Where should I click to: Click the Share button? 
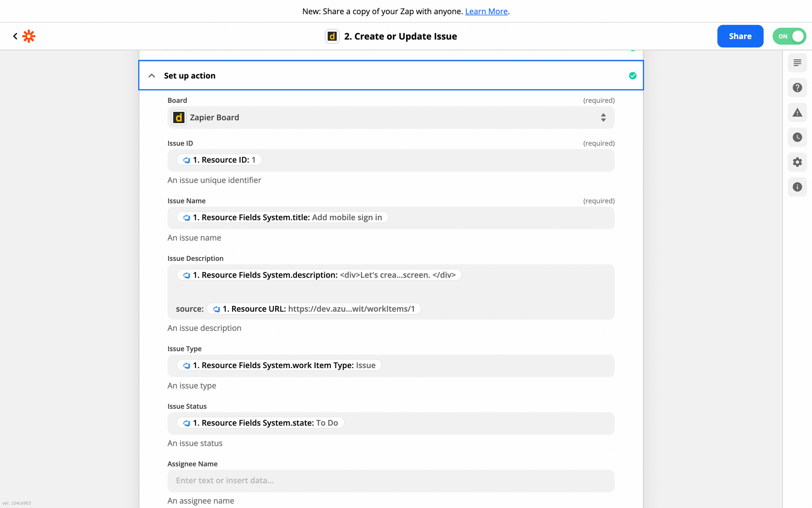pos(740,36)
